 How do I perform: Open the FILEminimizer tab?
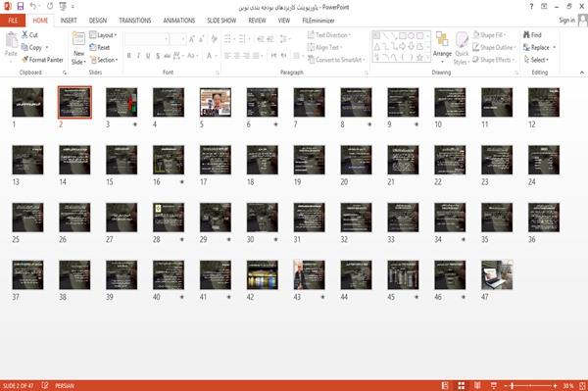point(318,21)
